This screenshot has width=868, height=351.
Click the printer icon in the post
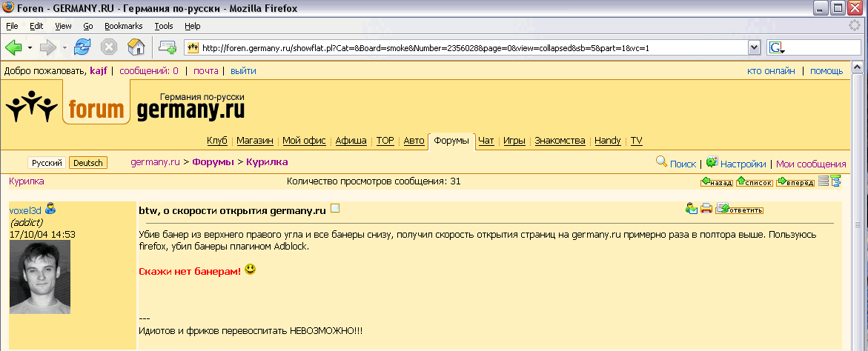click(706, 210)
